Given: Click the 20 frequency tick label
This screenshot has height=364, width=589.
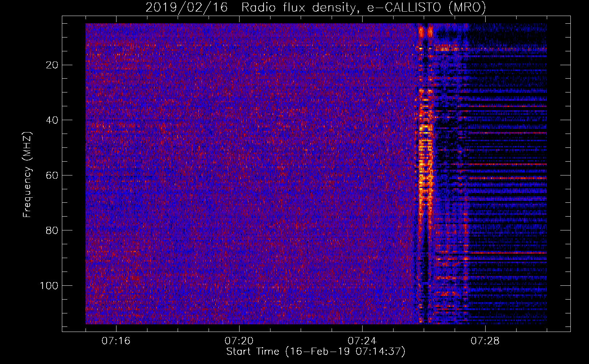Looking at the screenshot, I should pos(52,65).
